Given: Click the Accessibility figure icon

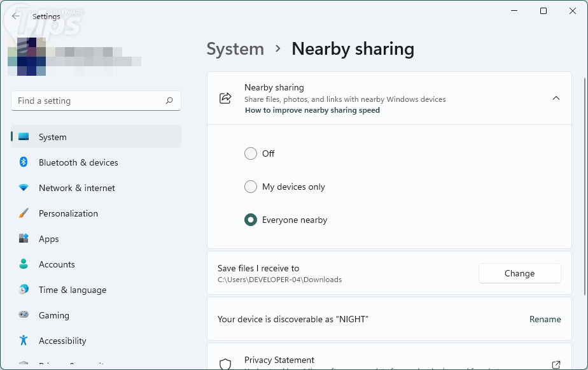Looking at the screenshot, I should [x=24, y=341].
